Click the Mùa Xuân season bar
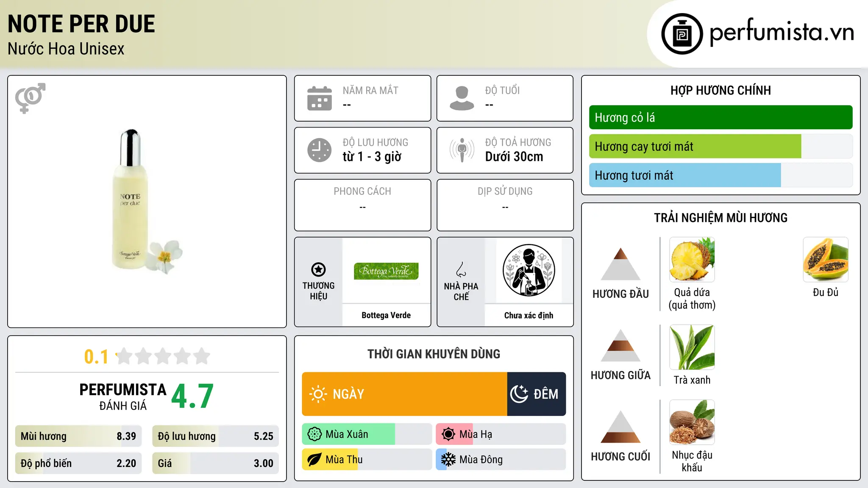 click(367, 434)
